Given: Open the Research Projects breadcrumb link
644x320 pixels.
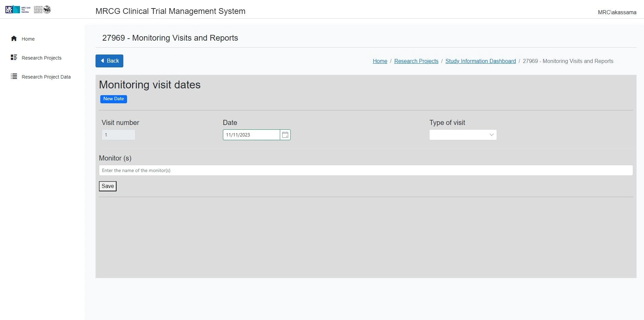Looking at the screenshot, I should (x=416, y=61).
